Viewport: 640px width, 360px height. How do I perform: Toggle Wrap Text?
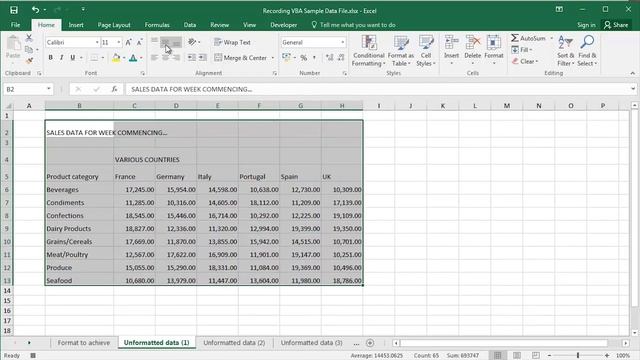232,42
